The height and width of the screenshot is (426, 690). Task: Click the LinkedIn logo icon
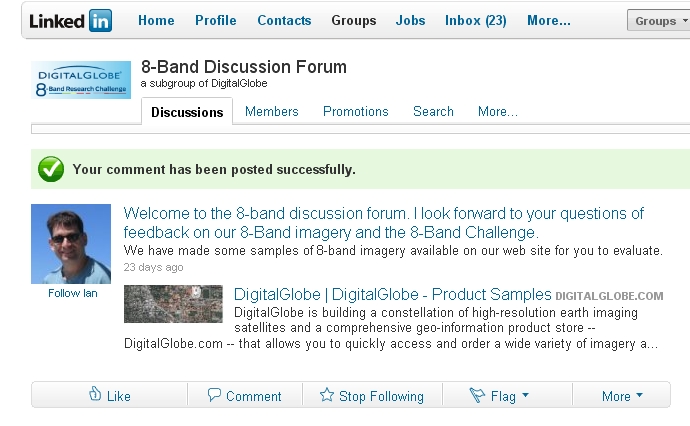70,20
